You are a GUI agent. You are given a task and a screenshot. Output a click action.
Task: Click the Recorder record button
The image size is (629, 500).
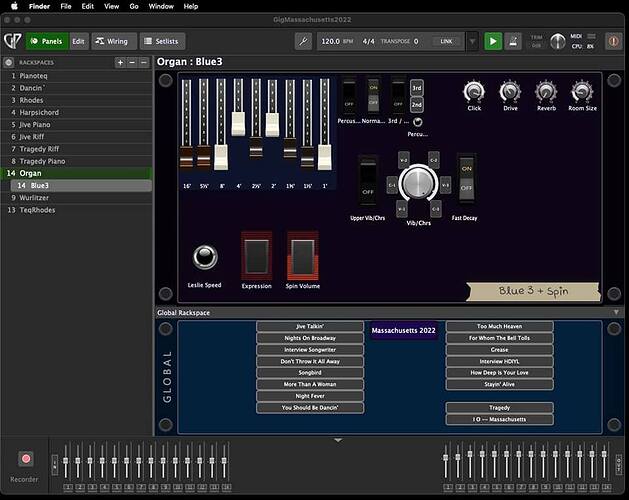click(26, 459)
